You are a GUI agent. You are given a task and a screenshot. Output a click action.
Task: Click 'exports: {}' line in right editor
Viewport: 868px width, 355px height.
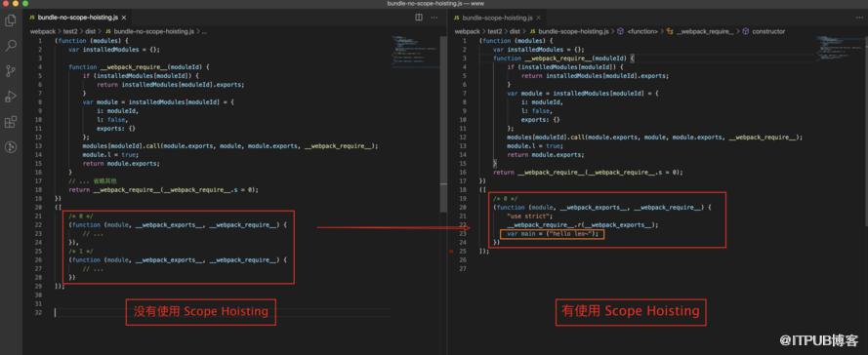pyautogui.click(x=540, y=119)
